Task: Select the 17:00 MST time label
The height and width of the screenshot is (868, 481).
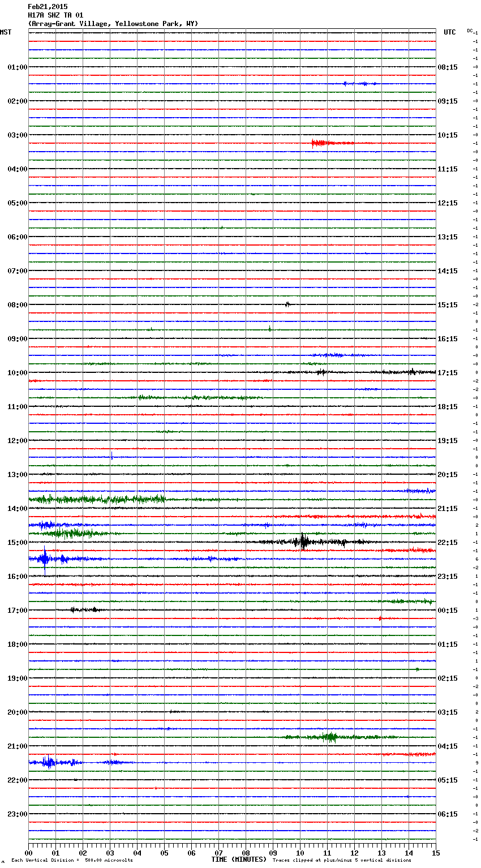Action: click(x=18, y=611)
